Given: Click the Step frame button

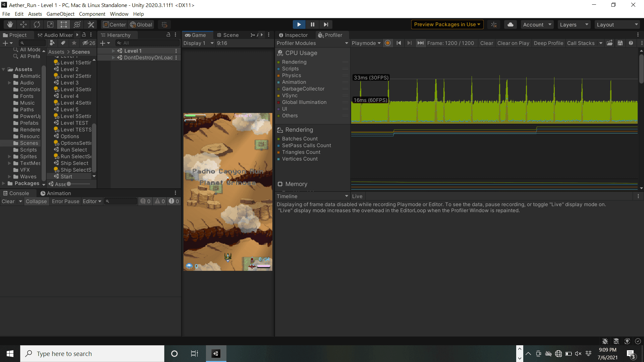Looking at the screenshot, I should 326,24.
